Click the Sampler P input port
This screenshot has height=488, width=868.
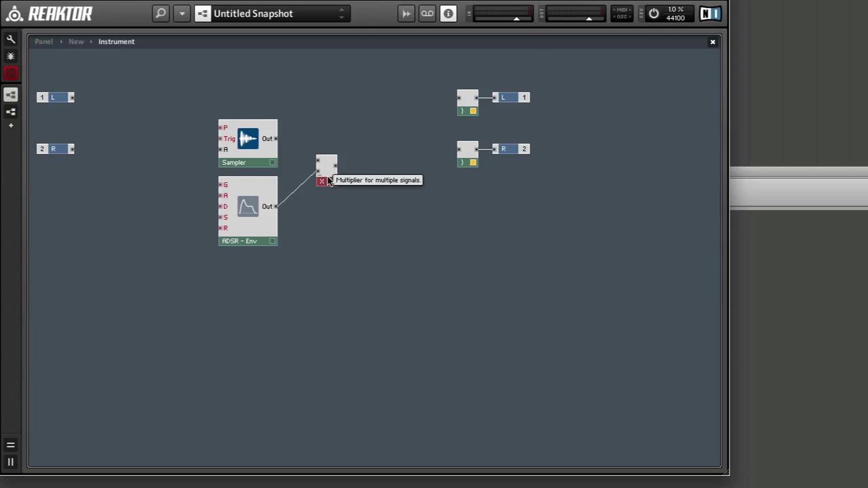click(x=221, y=128)
